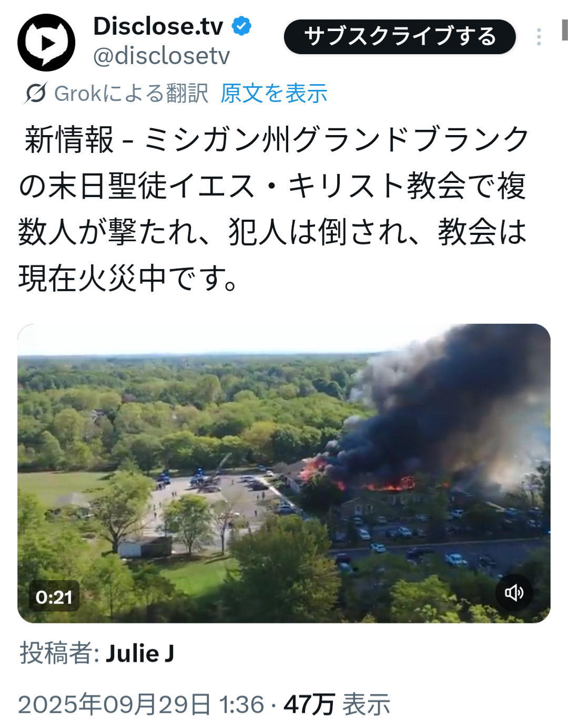Open the Disclose.tv profile avatar
Screen dimensions: 568x728
[46, 43]
